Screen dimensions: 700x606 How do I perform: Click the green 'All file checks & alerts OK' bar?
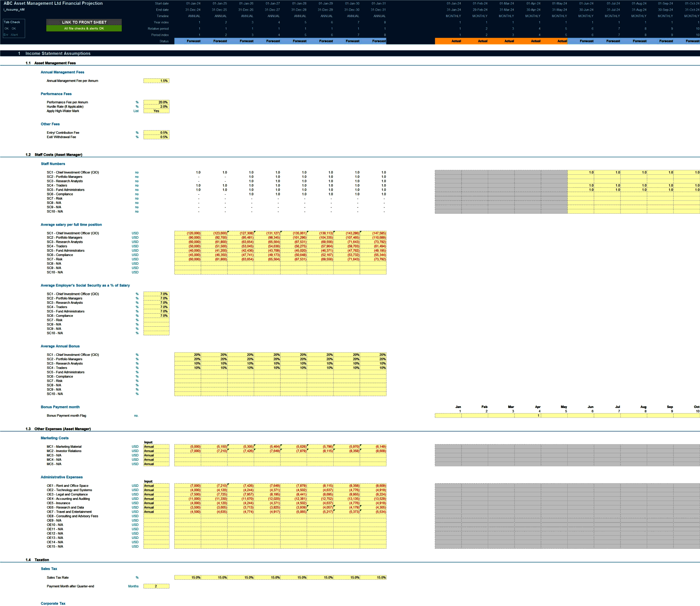click(84, 28)
